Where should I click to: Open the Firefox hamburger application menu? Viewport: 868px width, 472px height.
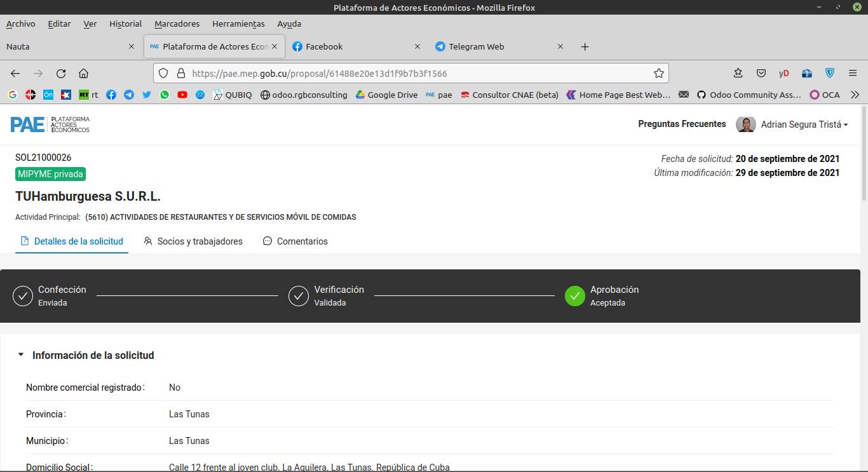853,73
